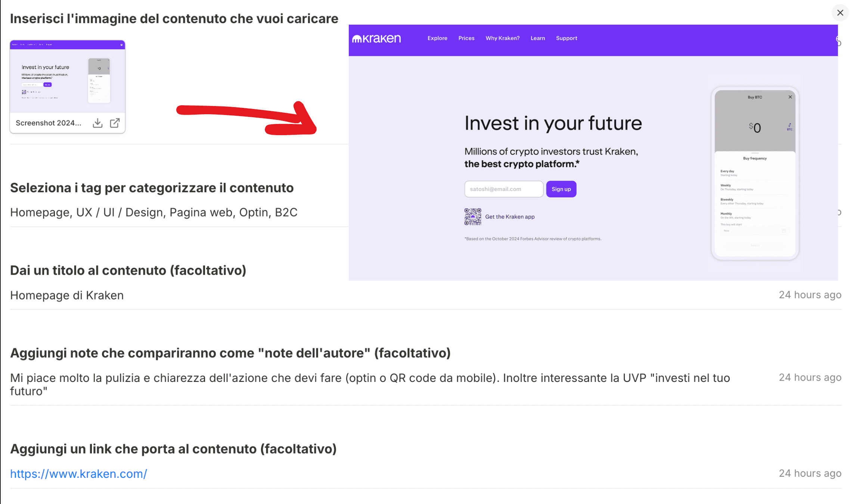Click the QR code icon
Screen dimensions: 850x504
click(473, 217)
